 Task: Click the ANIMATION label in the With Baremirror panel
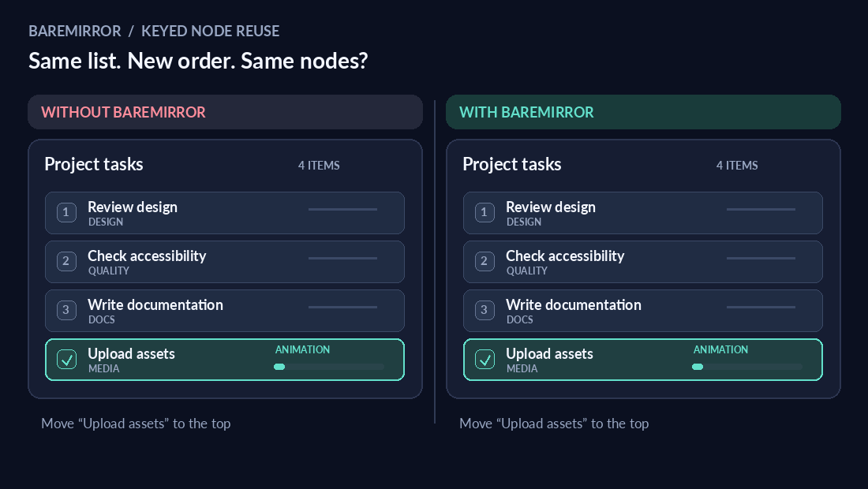click(720, 349)
